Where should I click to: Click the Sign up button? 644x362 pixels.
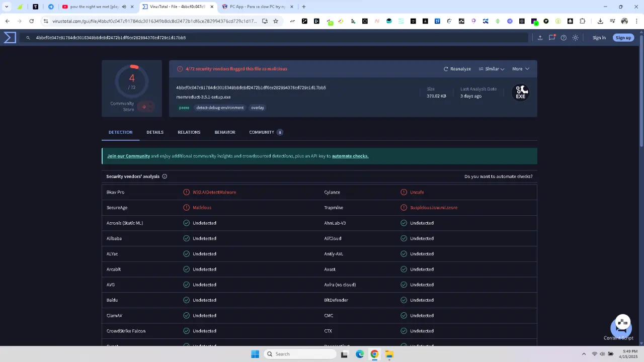point(623,38)
